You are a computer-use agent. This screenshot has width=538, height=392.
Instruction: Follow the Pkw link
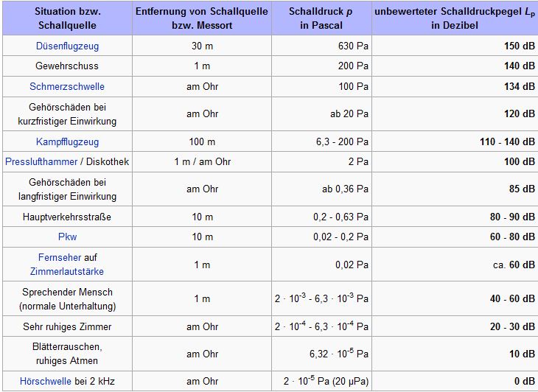pyautogui.click(x=67, y=237)
